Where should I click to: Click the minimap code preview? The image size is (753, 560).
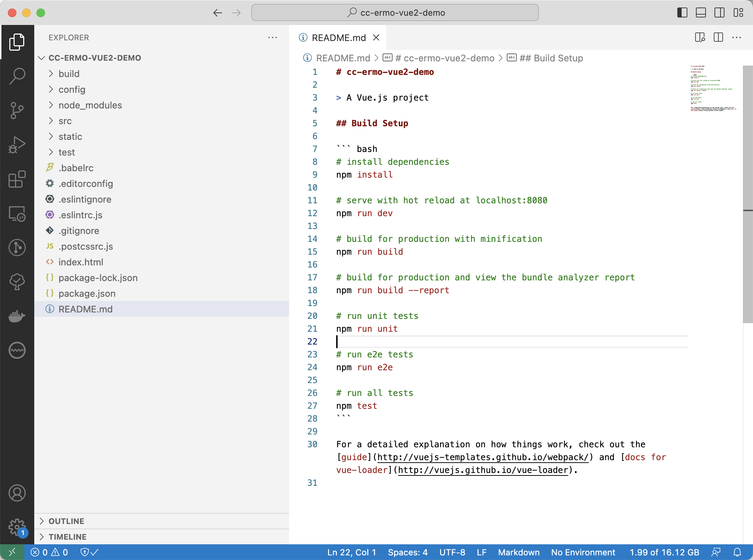(713, 88)
